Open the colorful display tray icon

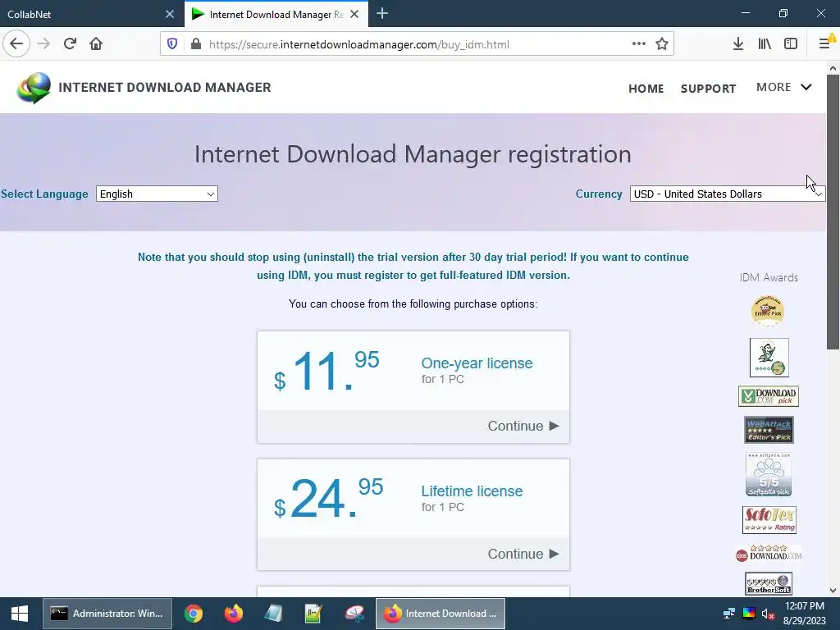(x=749, y=614)
